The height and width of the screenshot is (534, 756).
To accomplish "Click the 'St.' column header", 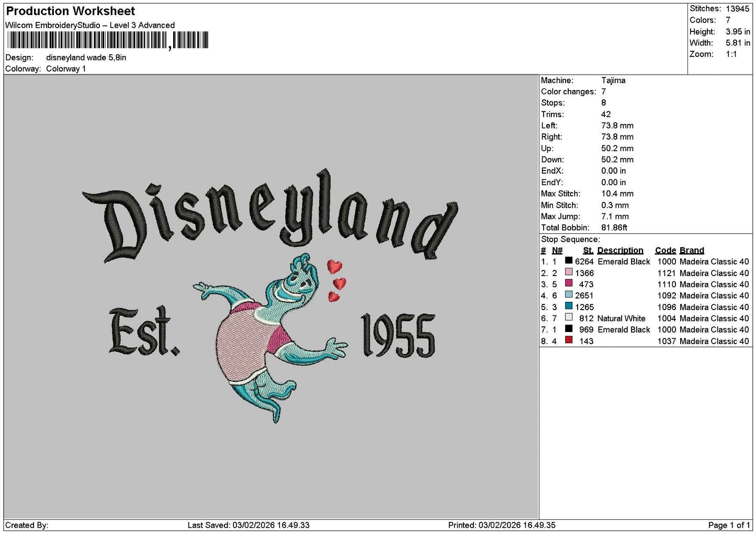I will [589, 251].
